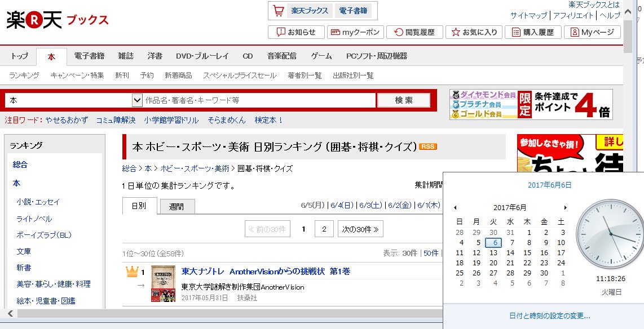Viewport: 644px width, 329px height.
Task: Switch to the 週間 ranking tab
Action: [x=177, y=207]
